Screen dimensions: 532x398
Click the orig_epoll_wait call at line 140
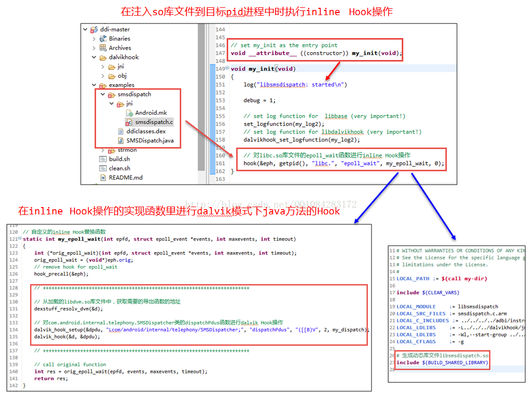[120, 371]
